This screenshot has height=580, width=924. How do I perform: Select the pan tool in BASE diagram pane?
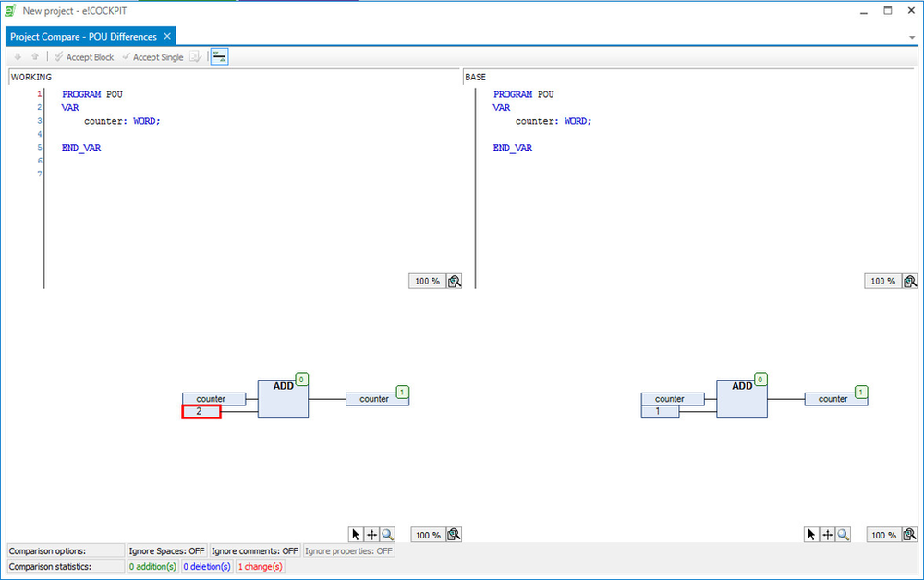pos(827,535)
